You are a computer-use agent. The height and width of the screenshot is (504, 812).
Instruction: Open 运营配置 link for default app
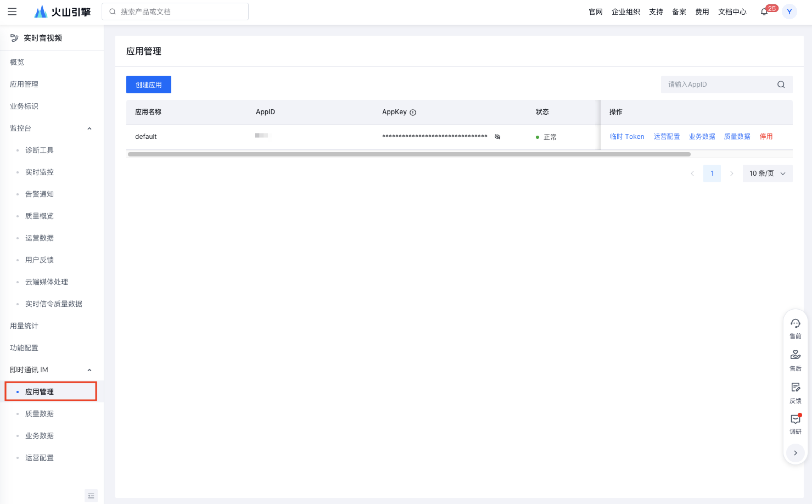click(667, 137)
